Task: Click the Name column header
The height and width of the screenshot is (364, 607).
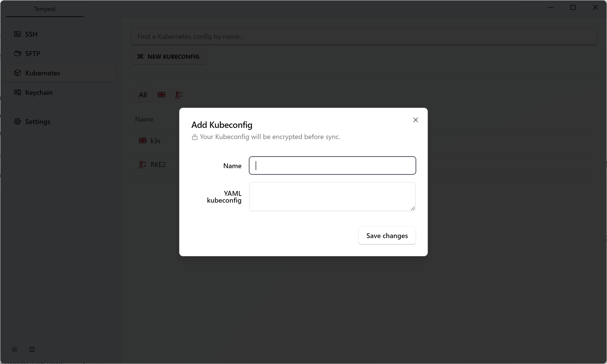Action: 144,119
